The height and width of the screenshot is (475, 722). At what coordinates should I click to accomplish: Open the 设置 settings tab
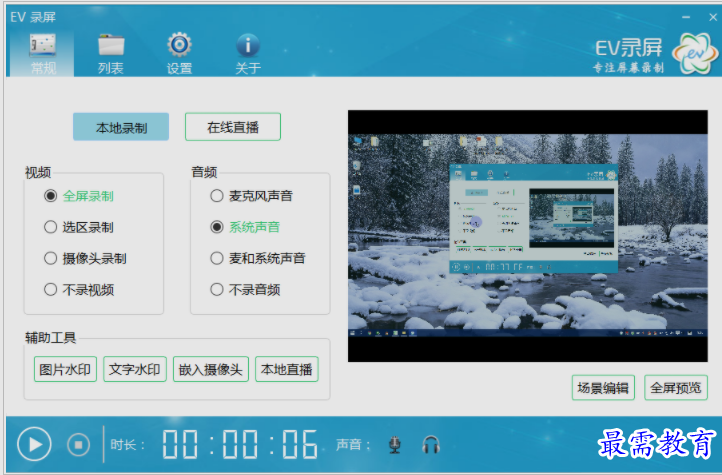[x=179, y=54]
